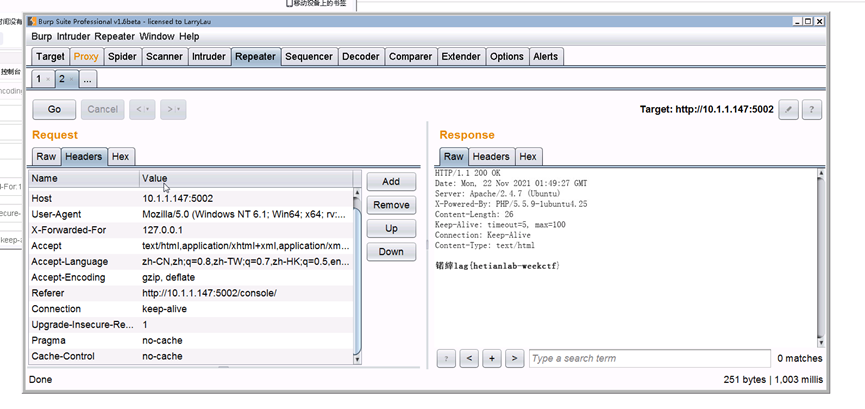This screenshot has width=865, height=409.
Task: Open the history back dropdown arrow
Action: [x=148, y=109]
